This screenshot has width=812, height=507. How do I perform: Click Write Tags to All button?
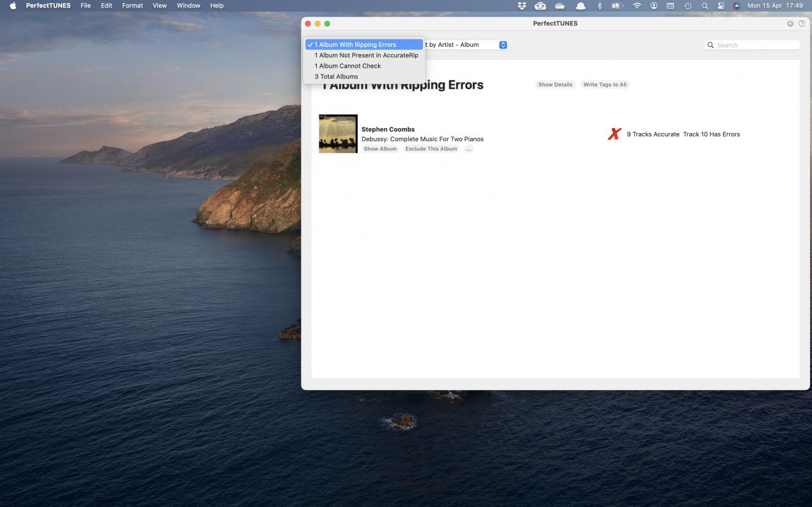point(604,84)
